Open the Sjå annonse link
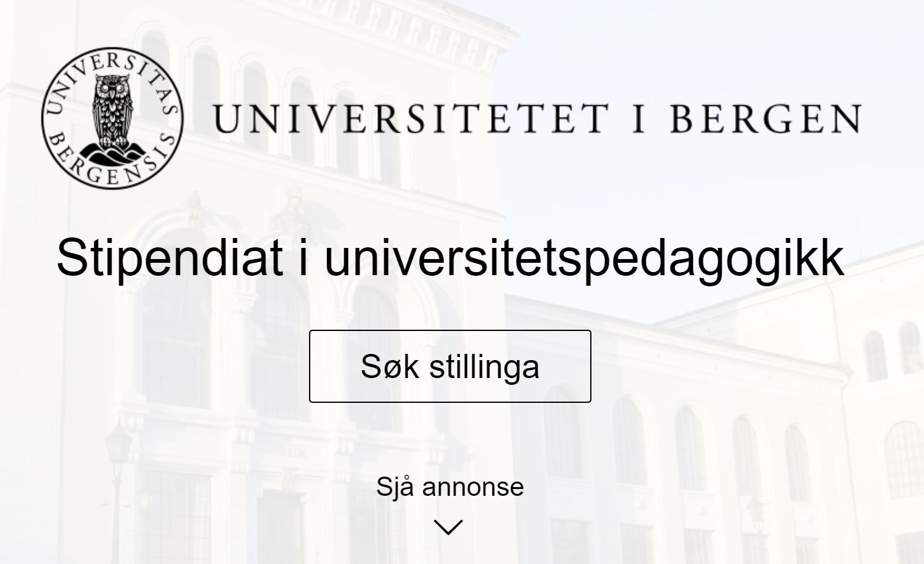Image resolution: width=924 pixels, height=564 pixels. click(x=450, y=487)
